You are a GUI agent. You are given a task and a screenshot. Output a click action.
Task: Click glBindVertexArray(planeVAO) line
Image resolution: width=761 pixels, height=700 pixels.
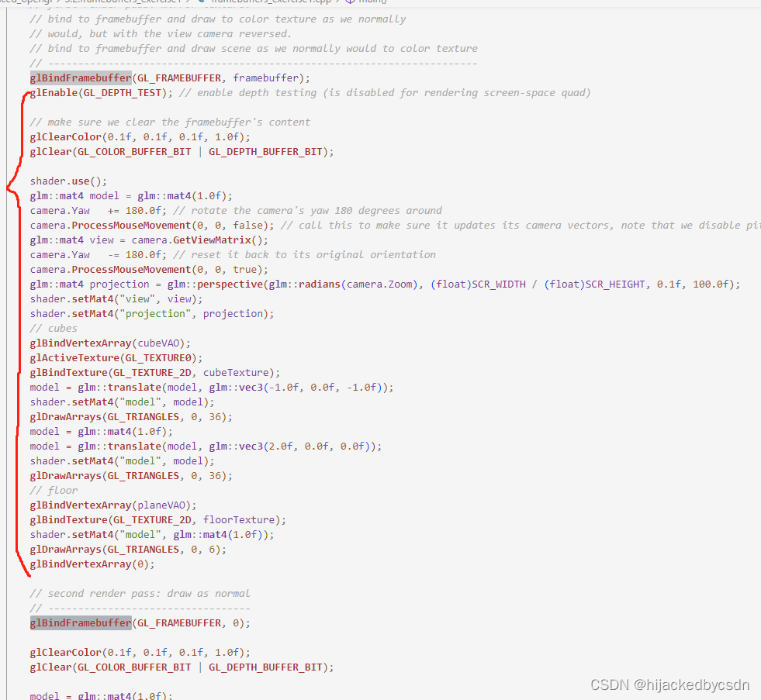point(113,505)
